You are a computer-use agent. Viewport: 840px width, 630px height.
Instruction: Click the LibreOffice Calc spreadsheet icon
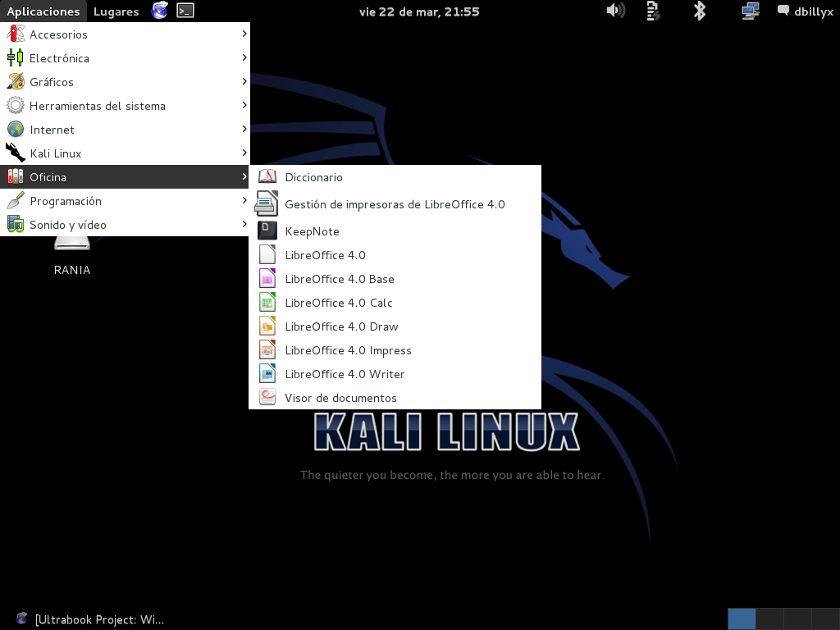coord(267,302)
